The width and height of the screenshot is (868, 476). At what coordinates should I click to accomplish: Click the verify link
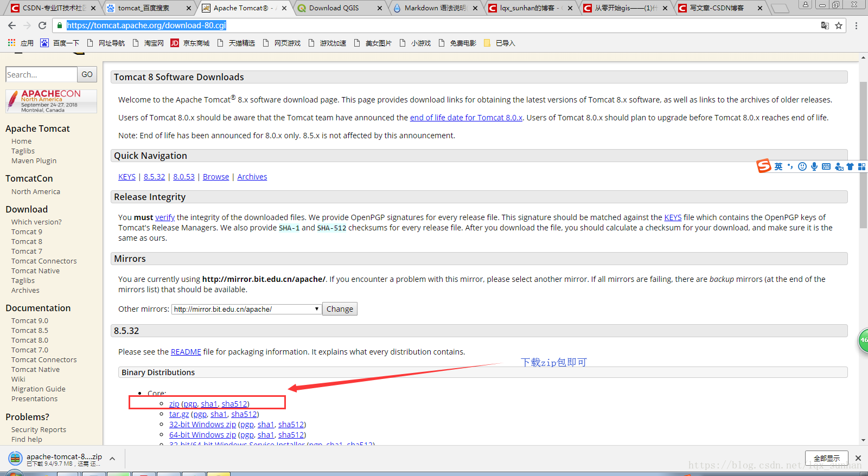(165, 217)
